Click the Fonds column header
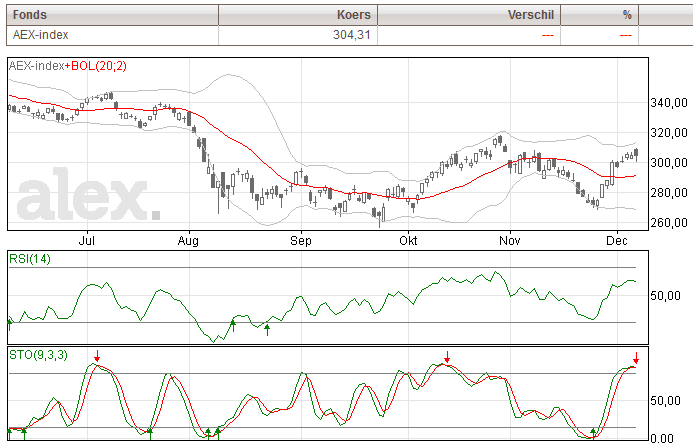Image resolution: width=693 pixels, height=448 pixels. pos(112,15)
